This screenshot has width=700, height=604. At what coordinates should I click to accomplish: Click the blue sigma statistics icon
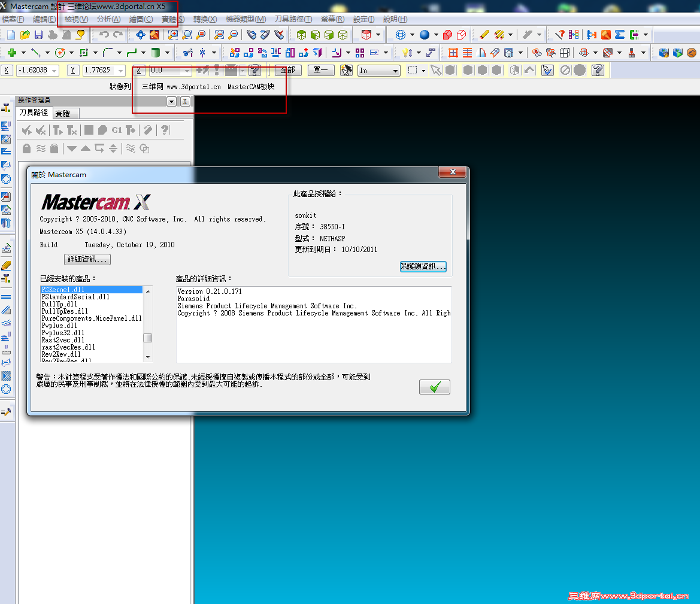point(620,35)
